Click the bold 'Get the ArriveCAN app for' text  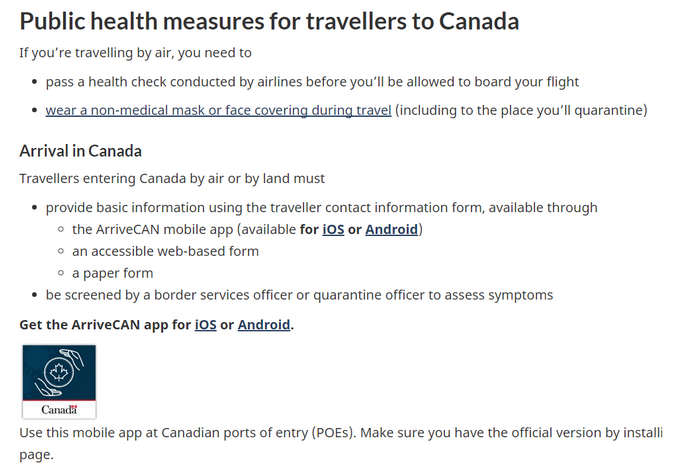pos(105,324)
